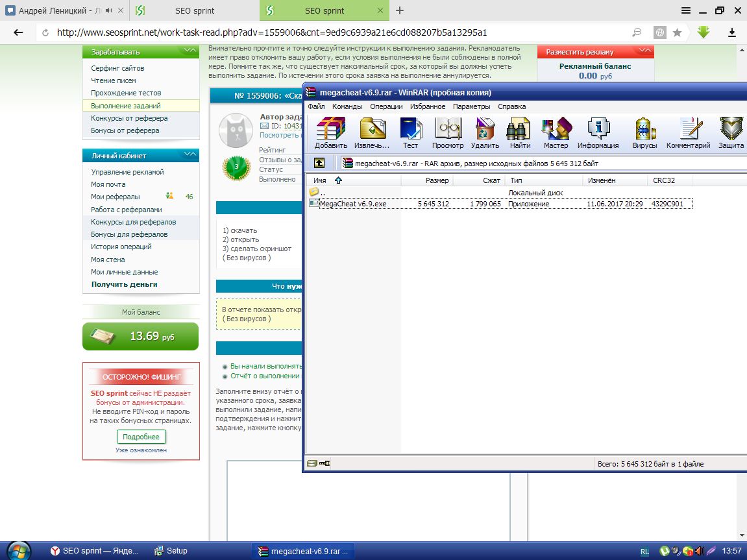Image resolution: width=747 pixels, height=560 pixels.
Task: Open browser downloads icon
Action: coord(732,32)
